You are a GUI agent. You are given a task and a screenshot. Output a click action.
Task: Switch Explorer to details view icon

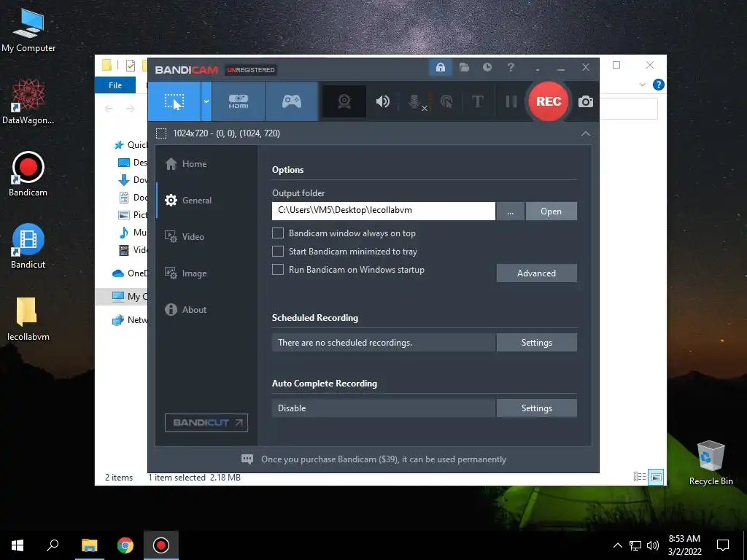coord(639,477)
